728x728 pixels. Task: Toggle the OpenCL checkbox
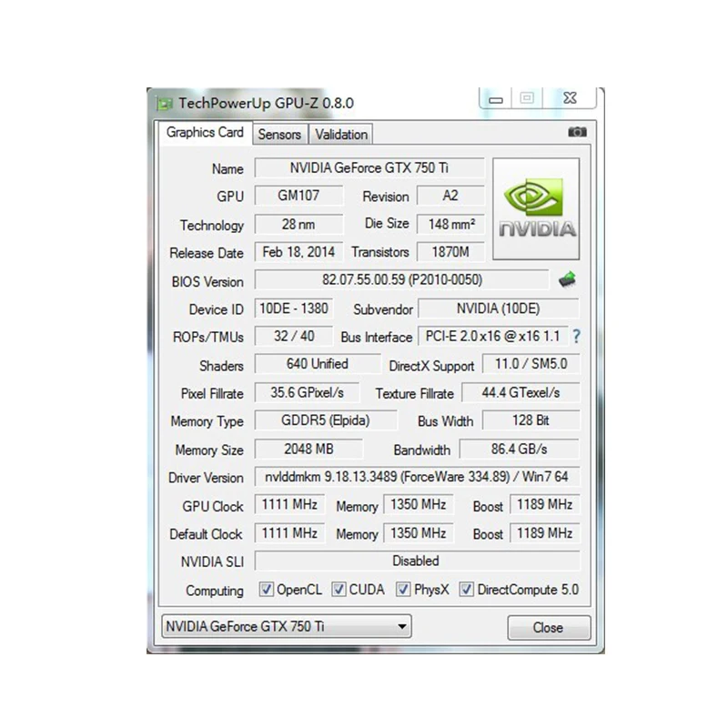click(x=266, y=590)
